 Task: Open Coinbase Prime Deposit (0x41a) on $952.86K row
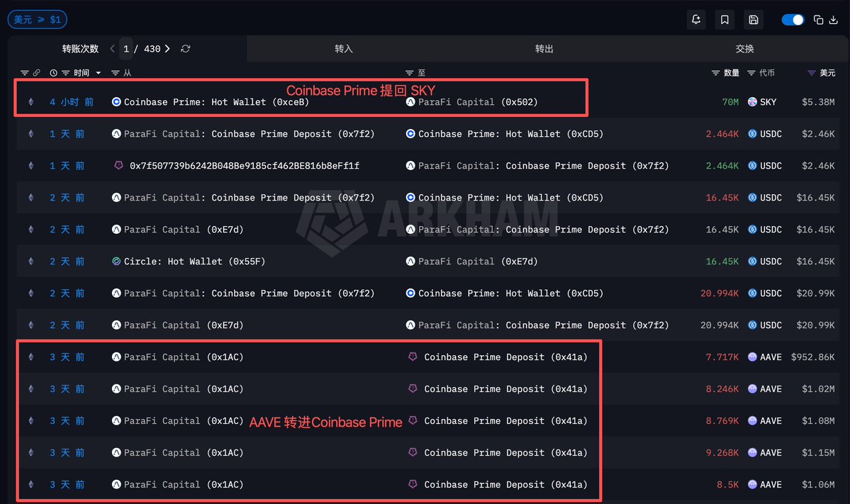tap(505, 357)
